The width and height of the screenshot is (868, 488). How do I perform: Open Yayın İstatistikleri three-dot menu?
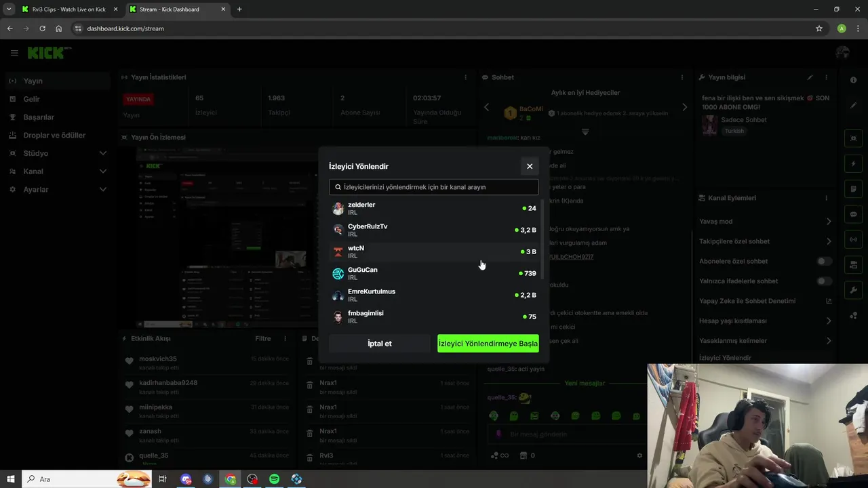465,77
